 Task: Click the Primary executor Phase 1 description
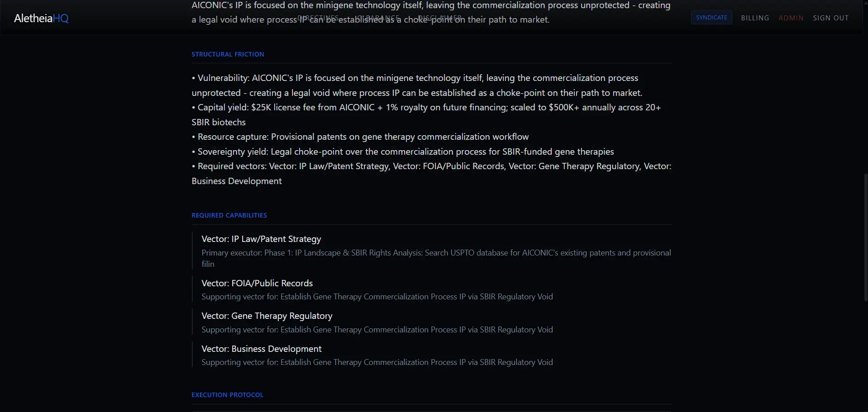coord(436,258)
